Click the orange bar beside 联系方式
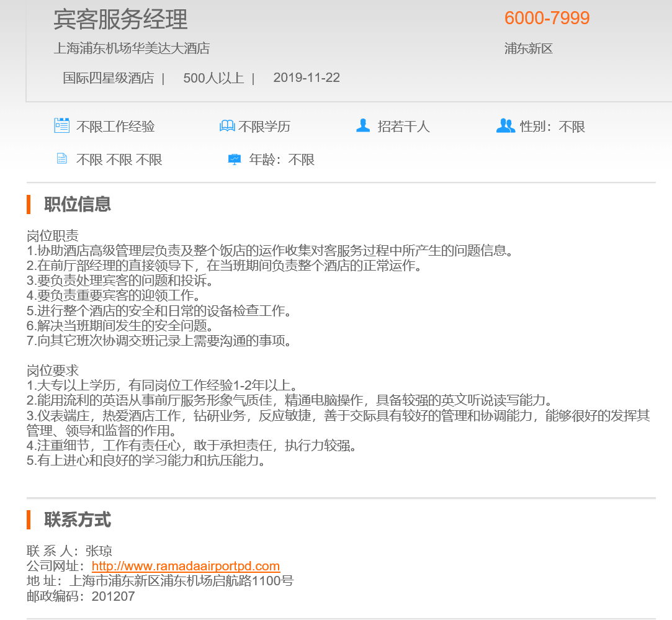This screenshot has height=620, width=672. pyautogui.click(x=29, y=519)
